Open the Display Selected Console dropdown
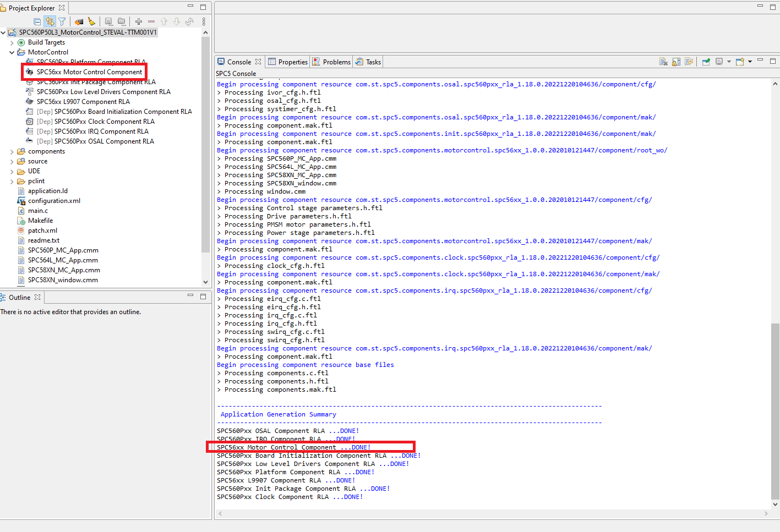Screen dimensions: 780x532 tap(728, 62)
